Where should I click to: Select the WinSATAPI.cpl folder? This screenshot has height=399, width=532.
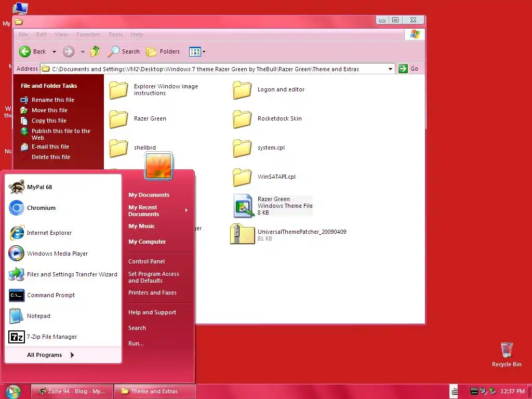click(264, 177)
